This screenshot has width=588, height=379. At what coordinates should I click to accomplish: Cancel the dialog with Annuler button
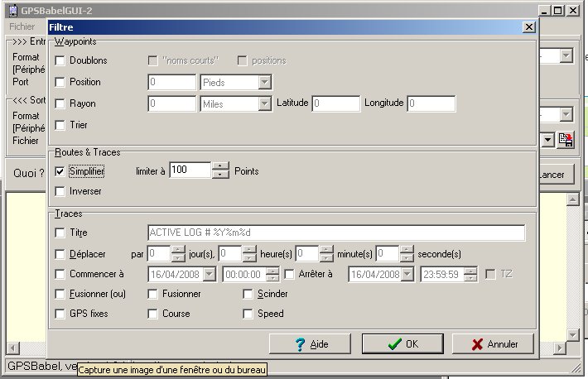(491, 344)
